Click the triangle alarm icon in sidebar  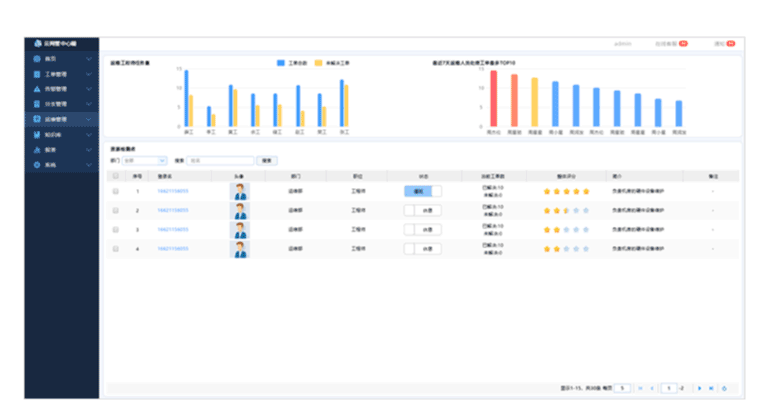36,89
